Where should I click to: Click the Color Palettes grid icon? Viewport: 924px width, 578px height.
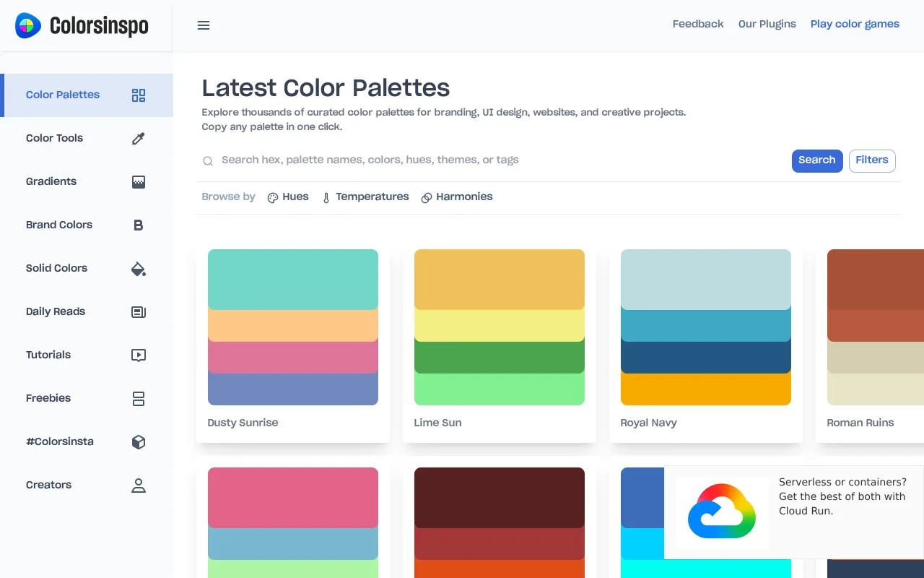[139, 95]
